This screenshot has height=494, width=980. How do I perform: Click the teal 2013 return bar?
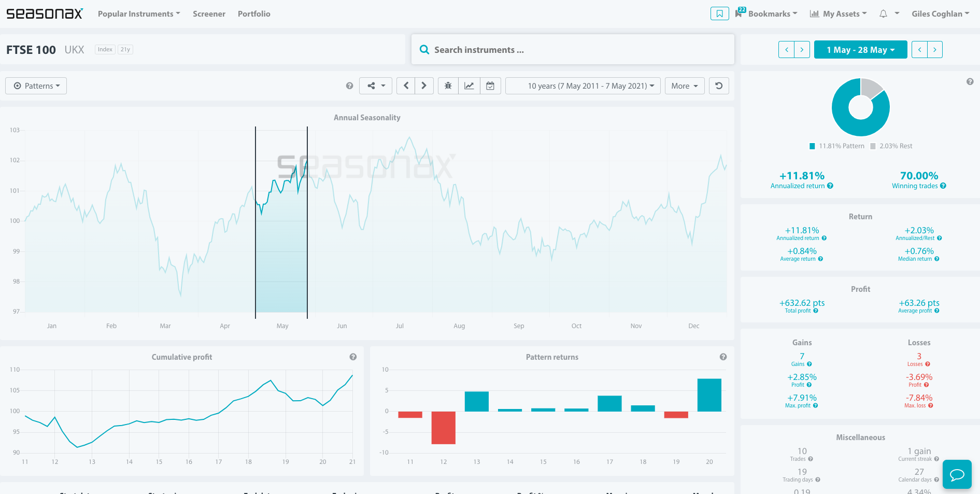(476, 402)
